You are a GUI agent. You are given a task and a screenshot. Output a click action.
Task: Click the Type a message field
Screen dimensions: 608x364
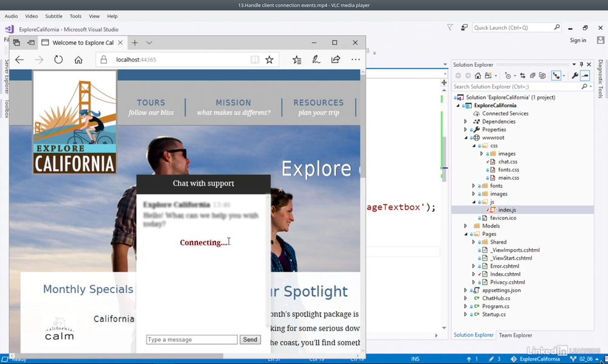pos(192,340)
